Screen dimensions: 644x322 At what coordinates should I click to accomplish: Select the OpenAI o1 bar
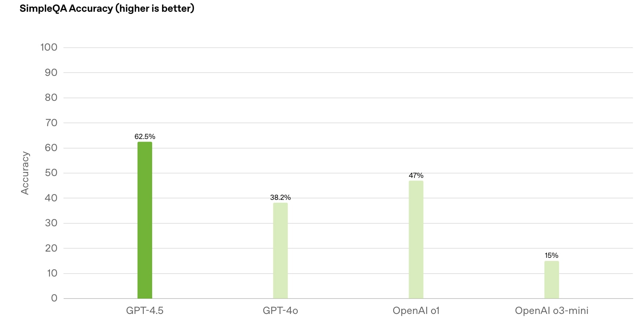click(x=416, y=239)
